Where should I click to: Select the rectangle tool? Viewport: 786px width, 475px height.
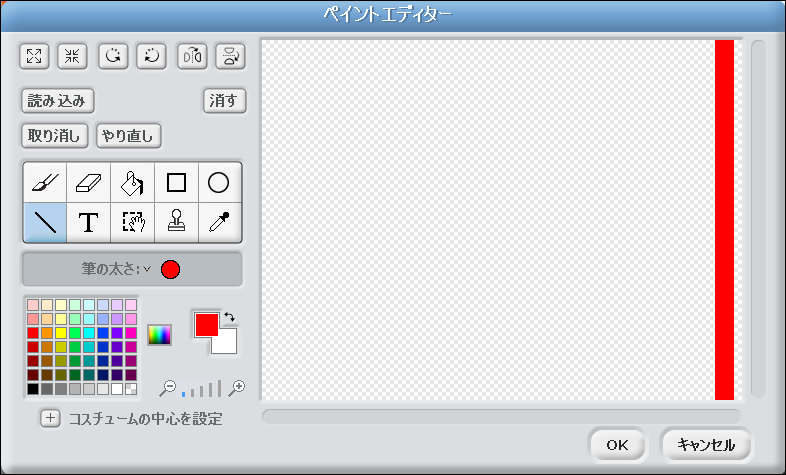pyautogui.click(x=176, y=182)
